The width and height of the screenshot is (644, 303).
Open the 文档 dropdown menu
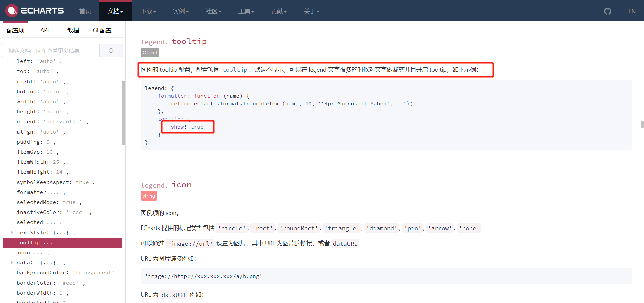pyautogui.click(x=115, y=11)
